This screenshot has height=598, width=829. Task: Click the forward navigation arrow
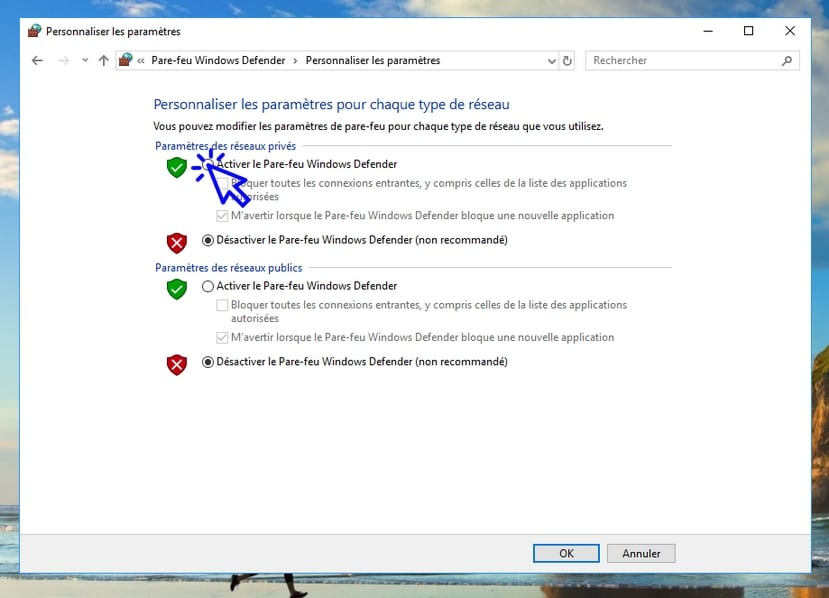[63, 61]
